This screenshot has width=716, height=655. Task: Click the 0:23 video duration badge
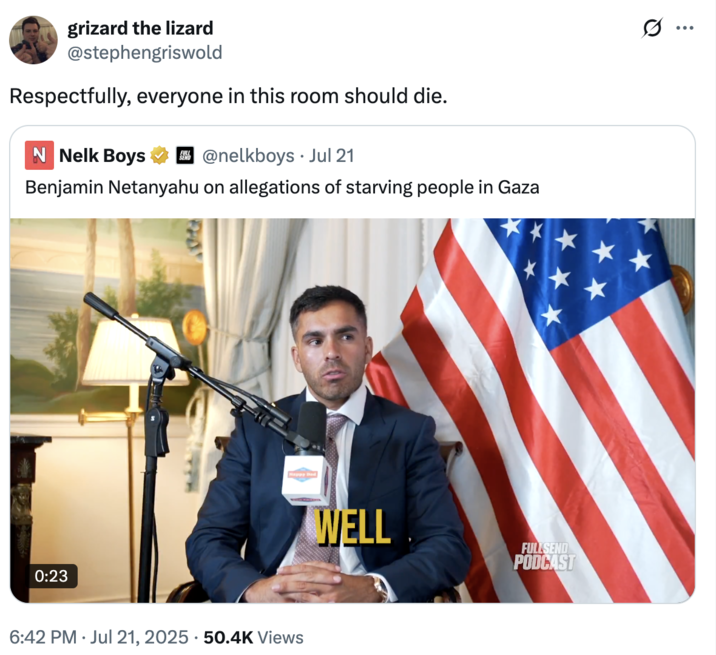click(49, 576)
